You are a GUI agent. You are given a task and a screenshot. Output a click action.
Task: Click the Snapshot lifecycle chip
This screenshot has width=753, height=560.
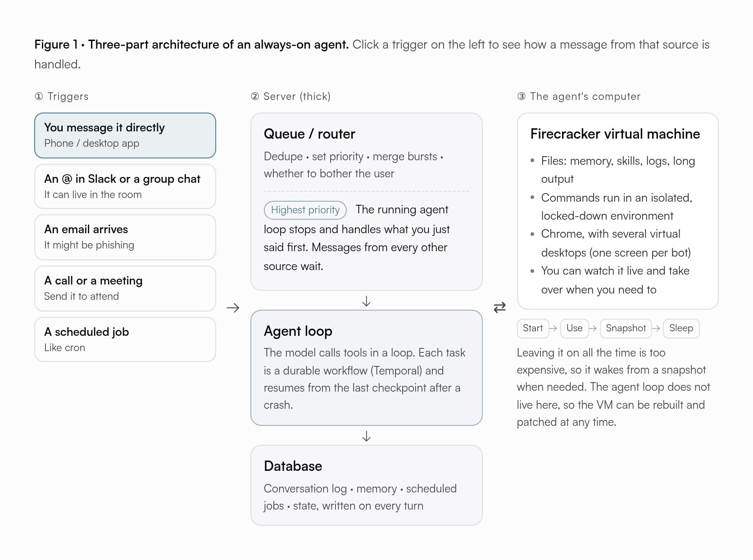[626, 328]
